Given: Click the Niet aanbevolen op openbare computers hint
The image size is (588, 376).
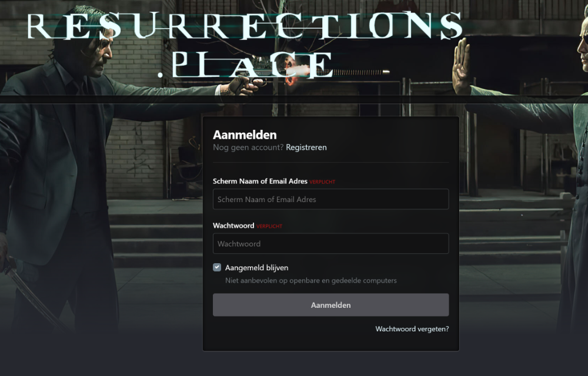Looking at the screenshot, I should [310, 280].
